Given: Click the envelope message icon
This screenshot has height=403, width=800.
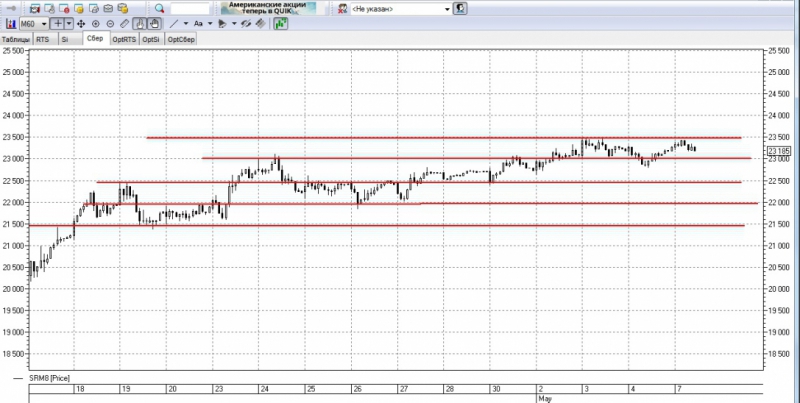Looking at the screenshot, I should (108, 9).
